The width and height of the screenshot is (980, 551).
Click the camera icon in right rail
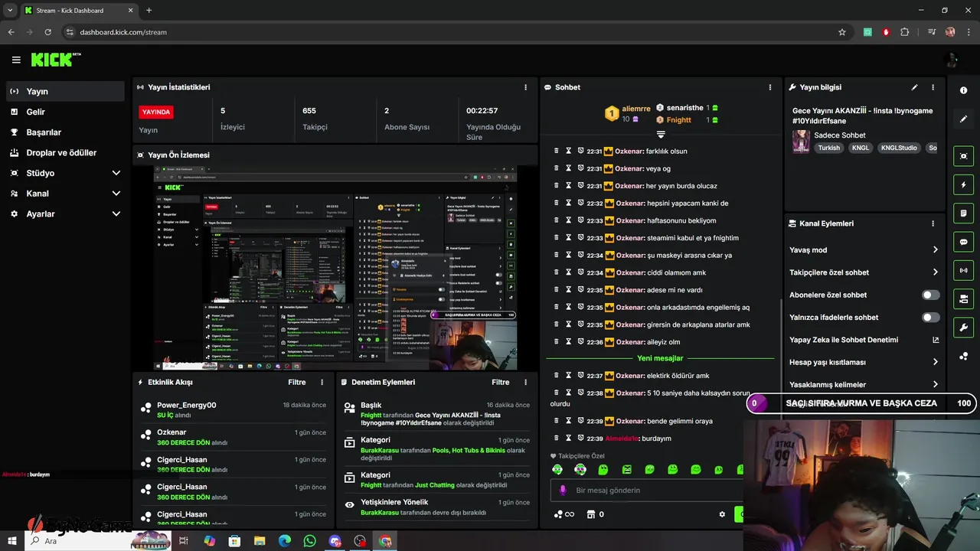point(963,298)
